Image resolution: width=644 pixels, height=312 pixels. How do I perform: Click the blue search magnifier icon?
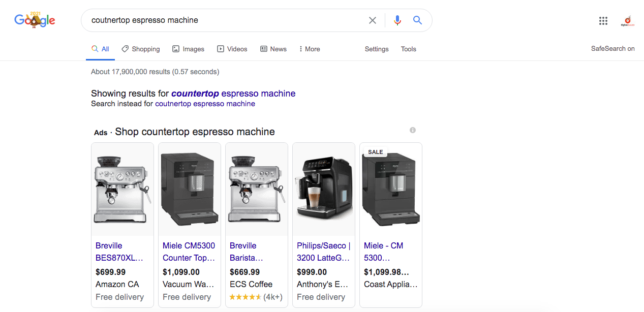(418, 20)
